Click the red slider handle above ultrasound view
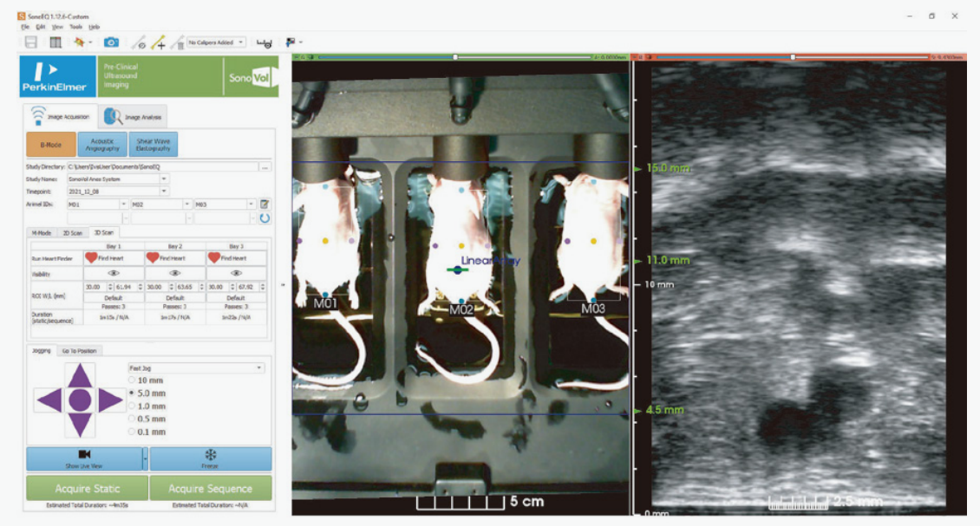 click(x=794, y=57)
